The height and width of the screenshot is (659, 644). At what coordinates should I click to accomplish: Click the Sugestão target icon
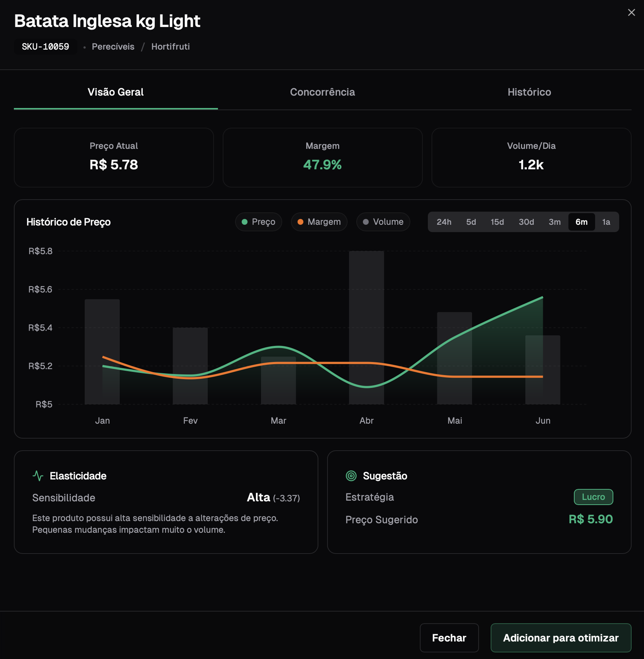pyautogui.click(x=351, y=475)
